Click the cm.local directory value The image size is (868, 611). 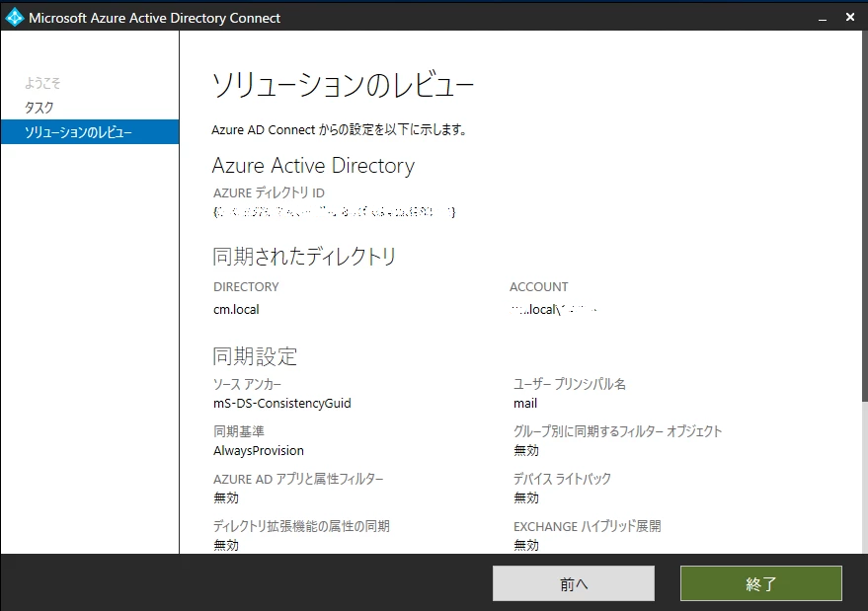pos(236,309)
